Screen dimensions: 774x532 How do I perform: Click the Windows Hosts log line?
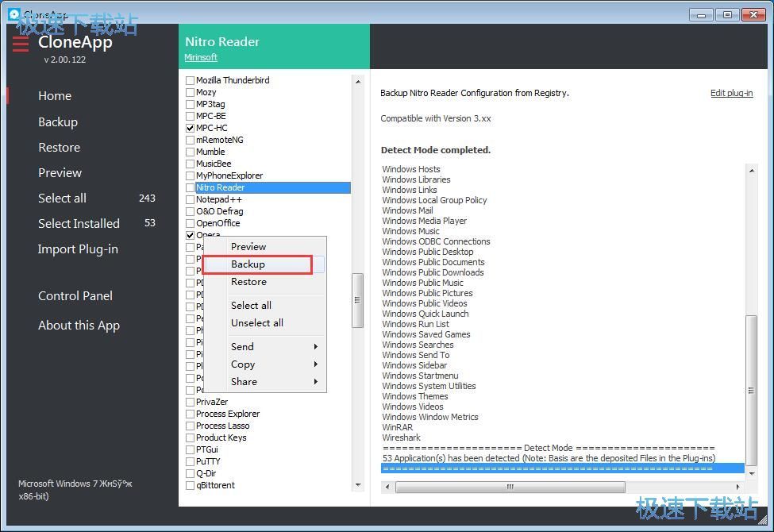(x=411, y=169)
